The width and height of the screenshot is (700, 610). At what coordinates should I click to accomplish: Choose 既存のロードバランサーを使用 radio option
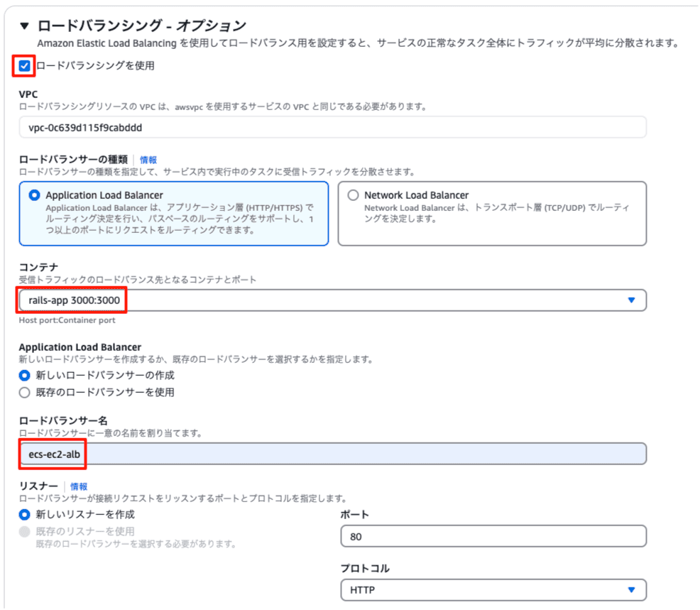(x=25, y=393)
